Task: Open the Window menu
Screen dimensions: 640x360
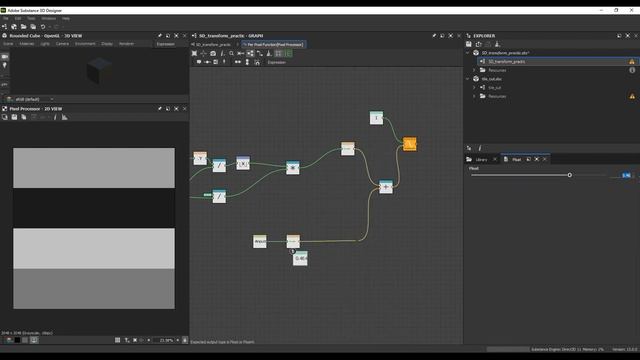Action: [49, 18]
